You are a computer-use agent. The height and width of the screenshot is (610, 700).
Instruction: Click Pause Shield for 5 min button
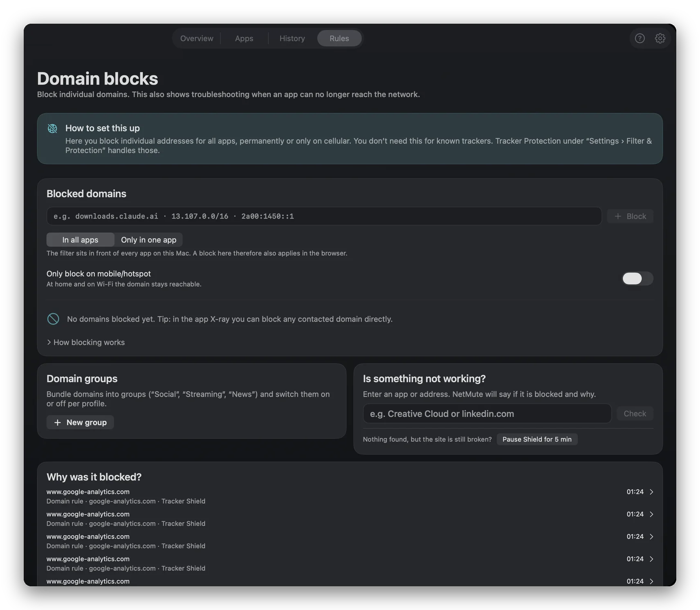[x=537, y=439]
